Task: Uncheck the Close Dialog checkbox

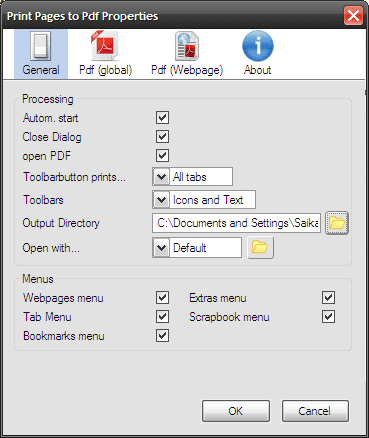Action: [x=162, y=137]
